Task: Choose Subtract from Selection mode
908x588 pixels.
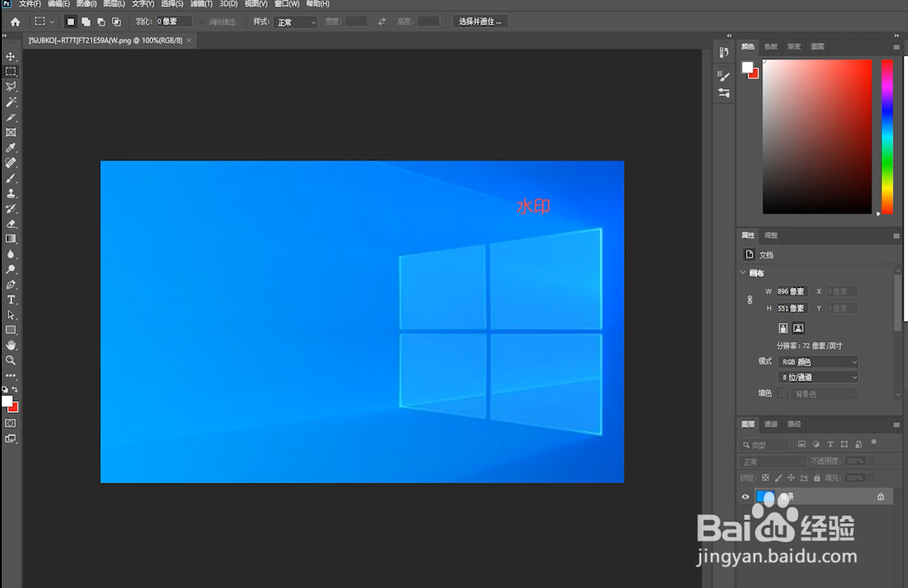Action: click(101, 22)
